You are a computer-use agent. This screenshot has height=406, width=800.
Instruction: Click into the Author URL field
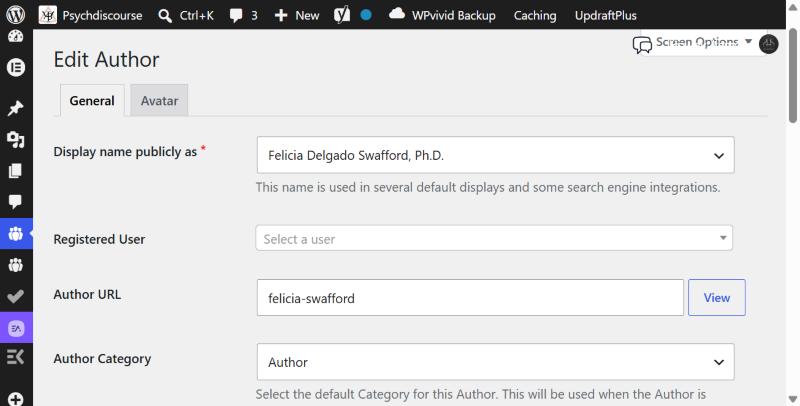click(x=470, y=297)
